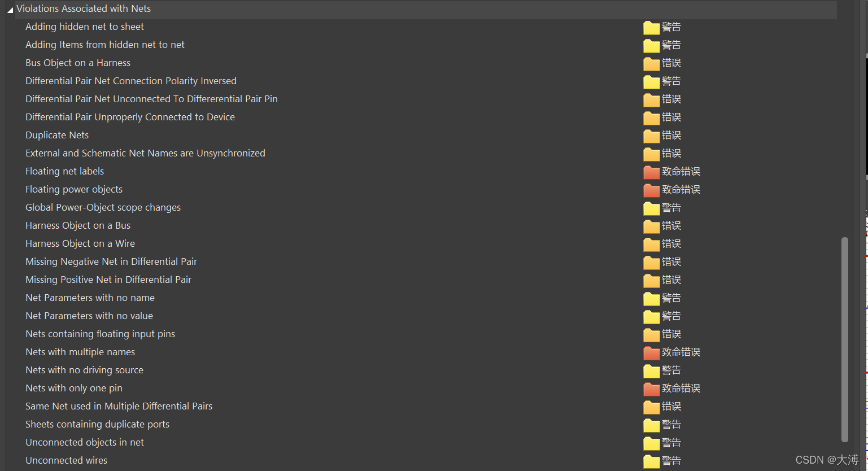Select Differential Pair Net Connection Polarity Inversed
Viewport: 868px width, 471px height.
coord(131,81)
